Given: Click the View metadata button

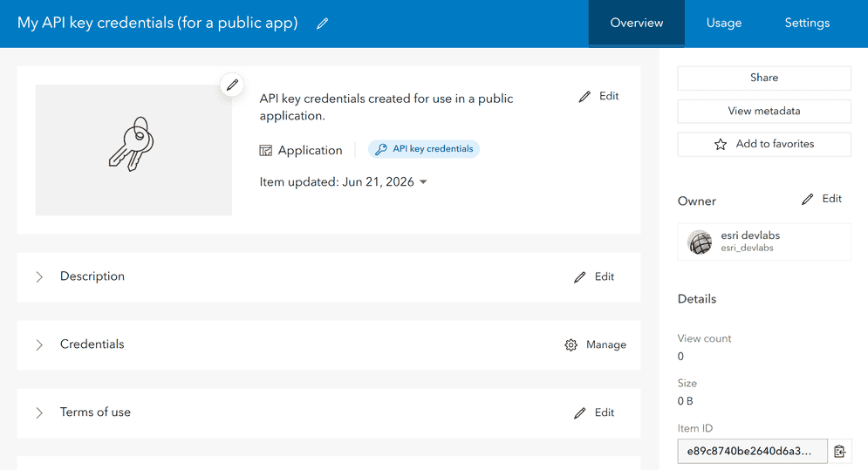Looking at the screenshot, I should coord(764,112).
